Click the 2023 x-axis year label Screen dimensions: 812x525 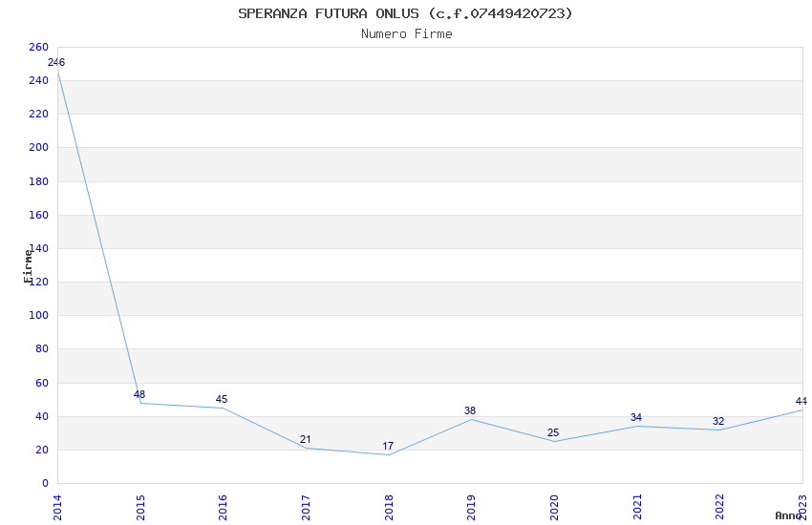tap(802, 508)
